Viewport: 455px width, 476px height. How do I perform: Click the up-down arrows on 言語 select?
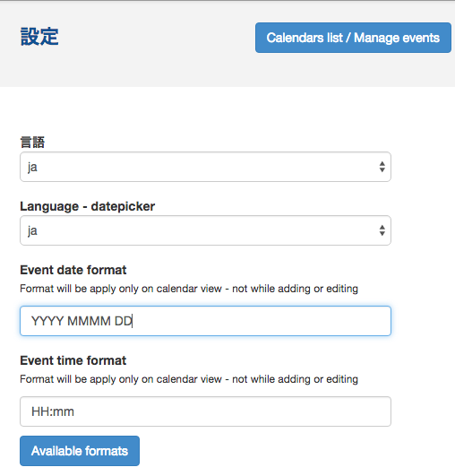382,167
